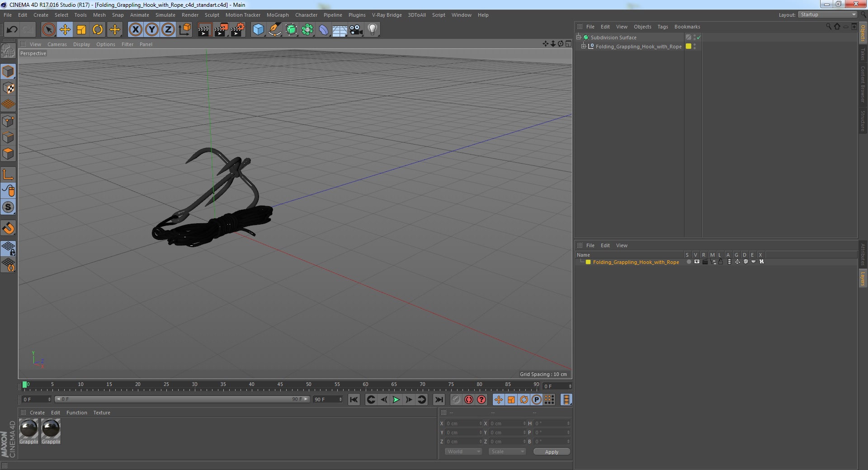Switch to Texture mode checkered cube
This screenshot has width=868, height=470.
coord(8,88)
